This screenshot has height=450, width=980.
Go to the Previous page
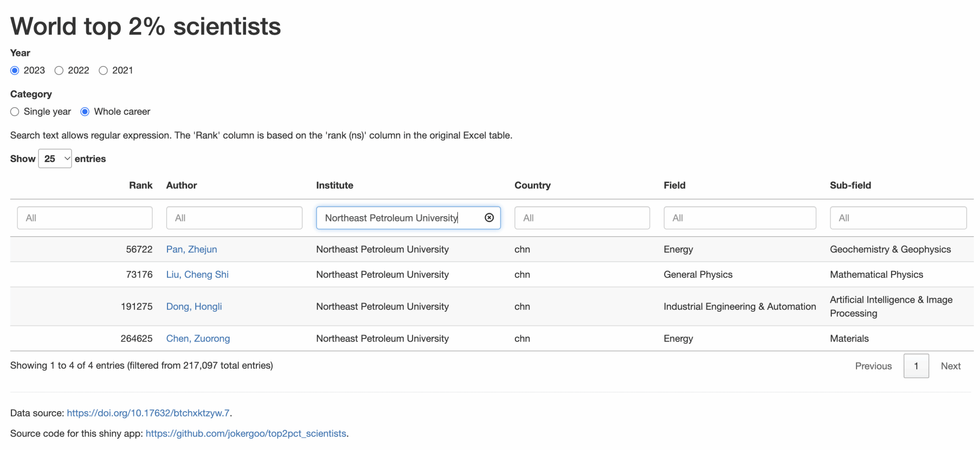coord(873,366)
